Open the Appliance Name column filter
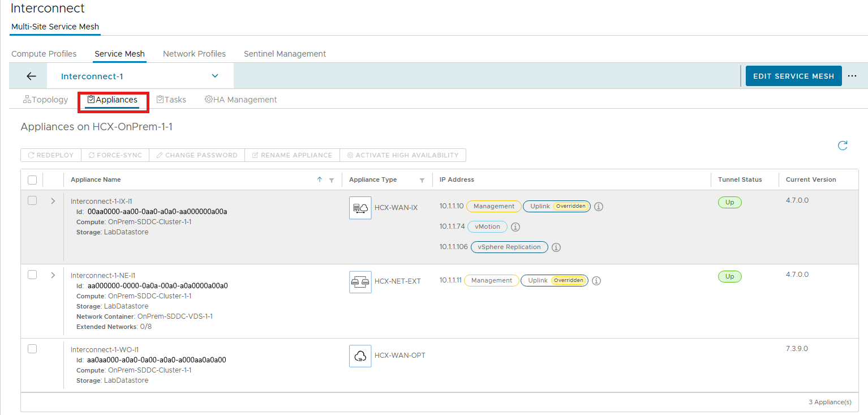This screenshot has height=415, width=868. pyautogui.click(x=332, y=180)
